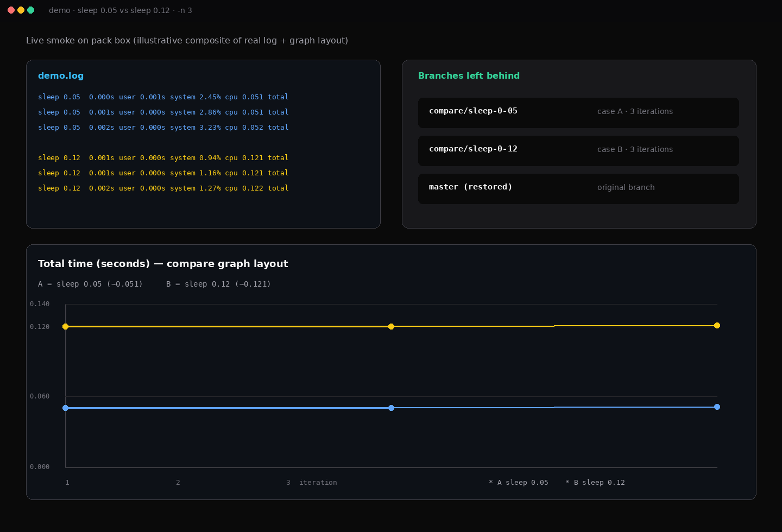This screenshot has height=532, width=782.
Task: Click the 'case B · 3 iterations' note
Action: coord(635,149)
